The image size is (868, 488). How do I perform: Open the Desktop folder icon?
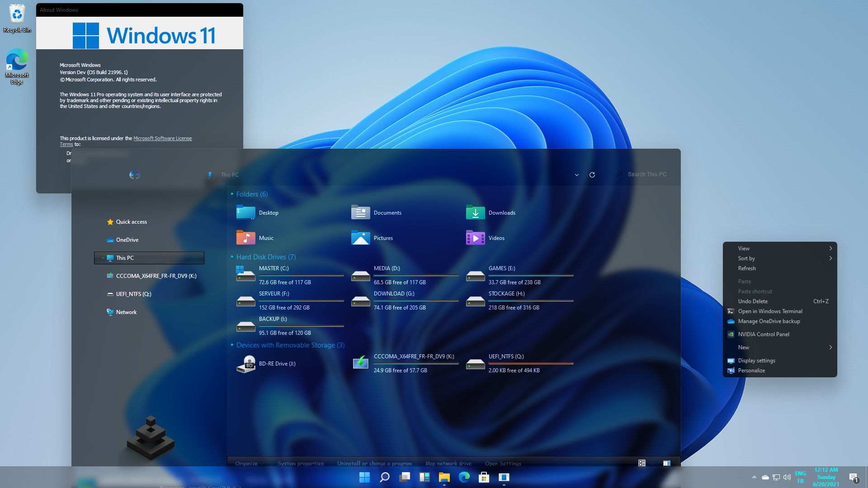[245, 212]
